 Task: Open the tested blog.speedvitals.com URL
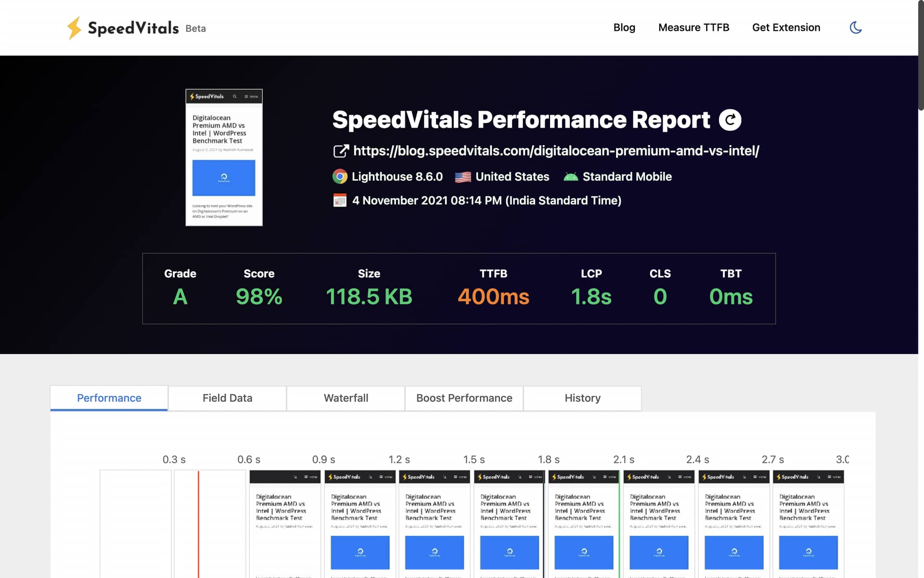556,151
